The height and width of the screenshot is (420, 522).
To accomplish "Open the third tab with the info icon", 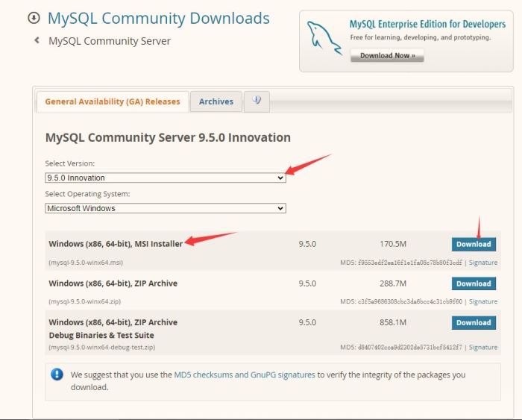I will click(257, 101).
